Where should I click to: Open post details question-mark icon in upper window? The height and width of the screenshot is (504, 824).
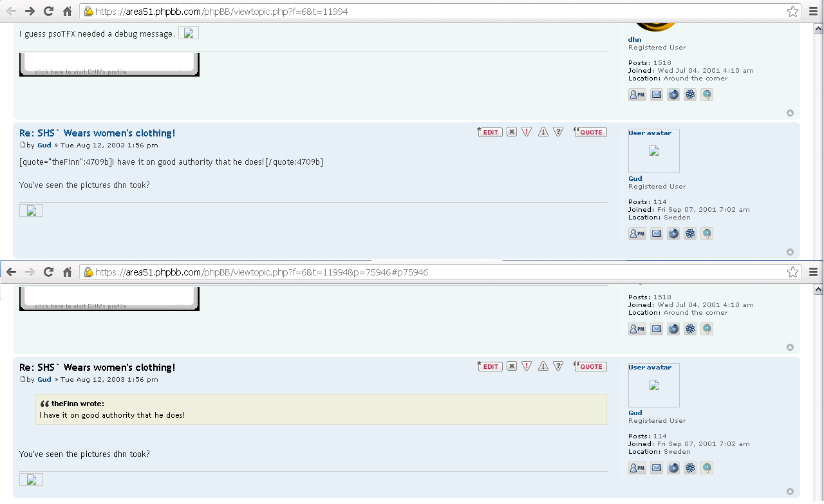pos(558,132)
